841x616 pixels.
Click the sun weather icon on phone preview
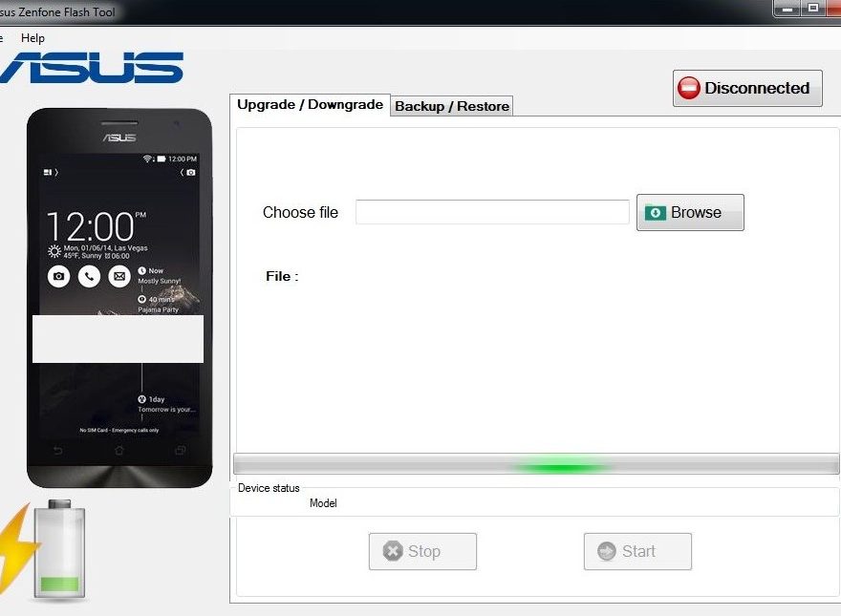point(54,252)
